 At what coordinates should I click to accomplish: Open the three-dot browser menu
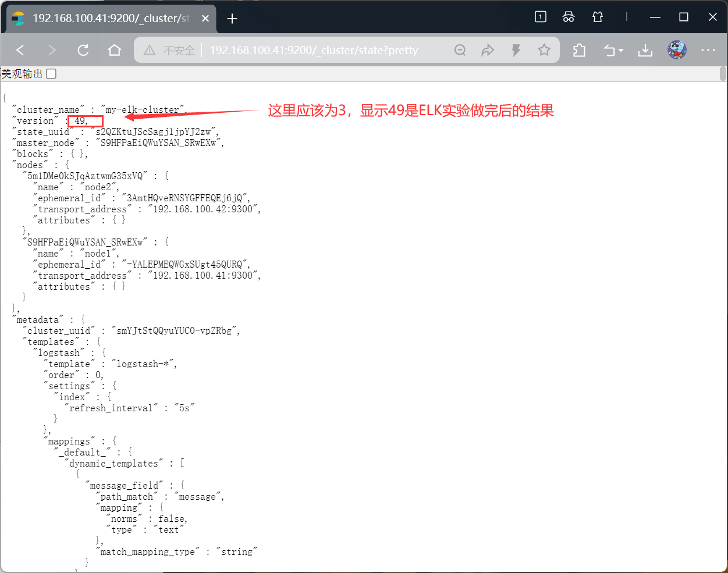708,51
